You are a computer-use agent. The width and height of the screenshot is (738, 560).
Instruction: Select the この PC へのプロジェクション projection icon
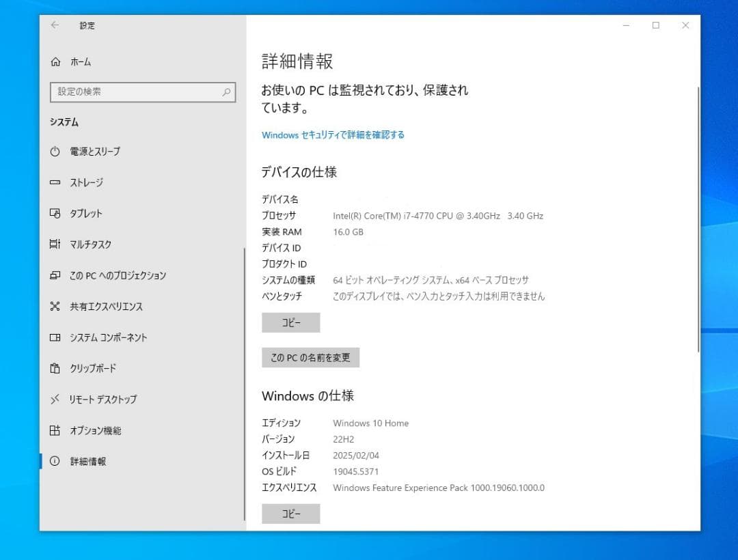coord(55,275)
